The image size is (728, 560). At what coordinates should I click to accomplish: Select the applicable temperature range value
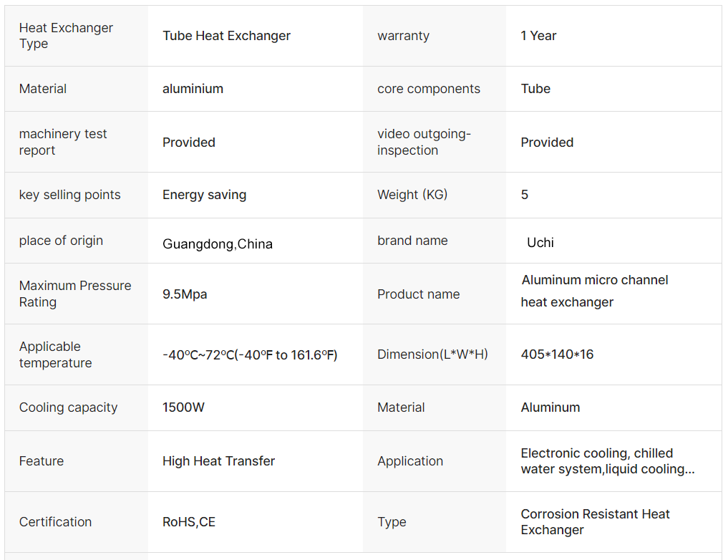[x=250, y=355]
